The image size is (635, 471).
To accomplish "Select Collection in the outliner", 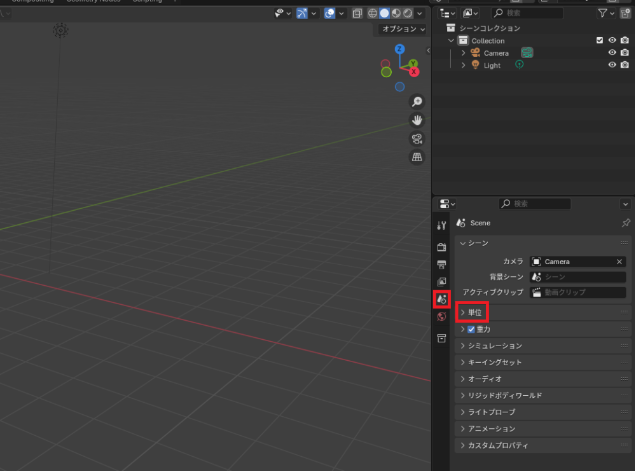I will (x=488, y=40).
